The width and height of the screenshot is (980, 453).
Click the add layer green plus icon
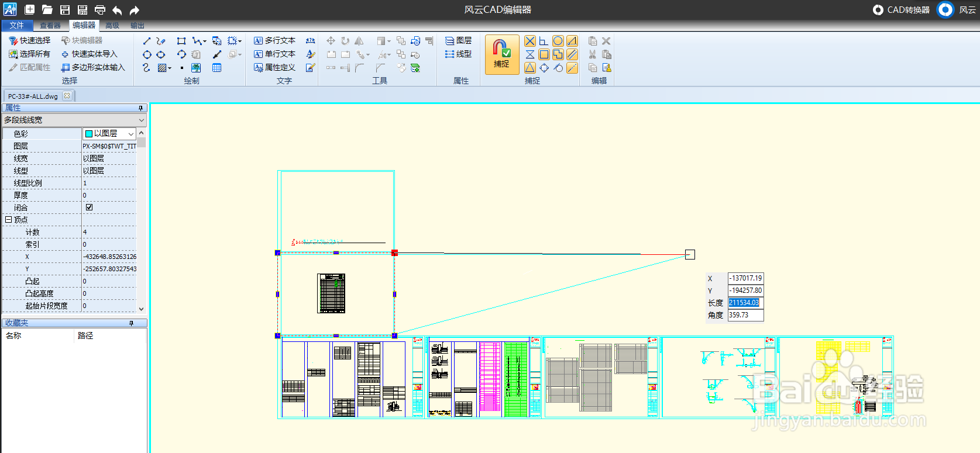(x=415, y=68)
